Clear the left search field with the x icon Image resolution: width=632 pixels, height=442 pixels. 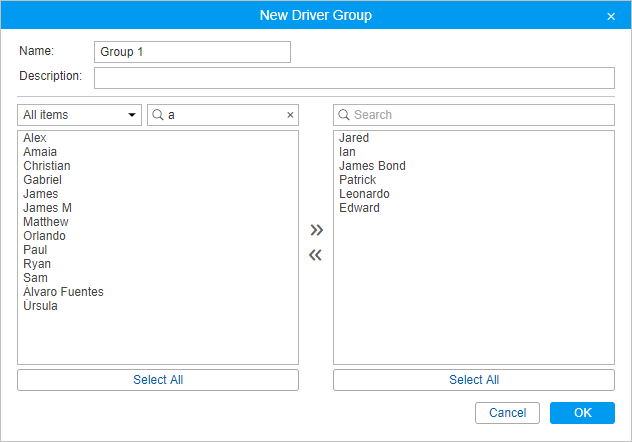click(290, 115)
